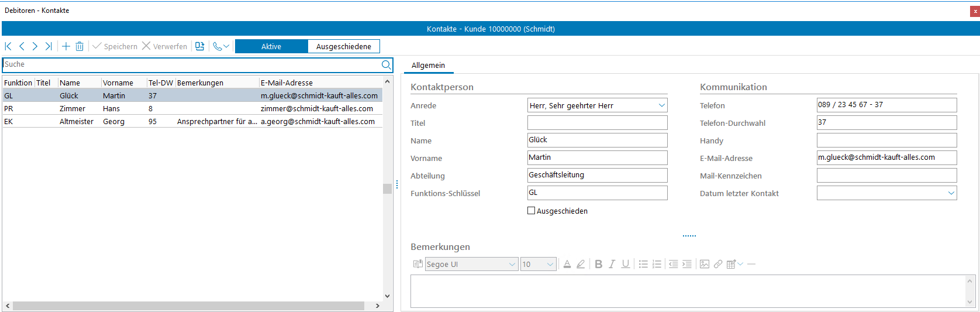Open the Anrede dropdown
The width and height of the screenshot is (980, 312).
pyautogui.click(x=661, y=105)
